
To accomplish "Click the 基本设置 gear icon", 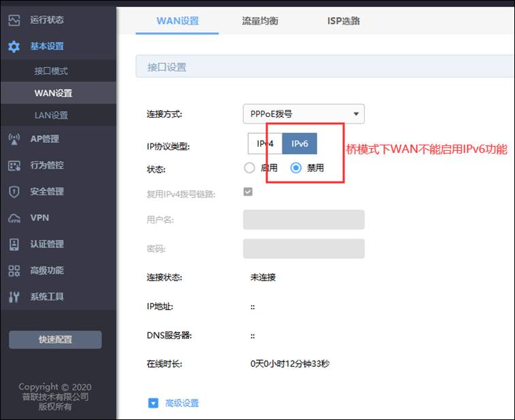I will (x=14, y=46).
